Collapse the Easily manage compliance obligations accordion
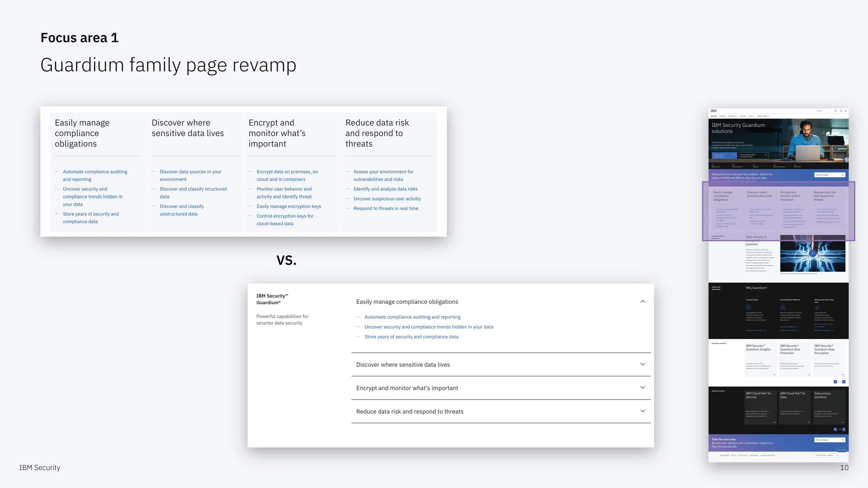The width and height of the screenshot is (868, 488). click(x=643, y=301)
